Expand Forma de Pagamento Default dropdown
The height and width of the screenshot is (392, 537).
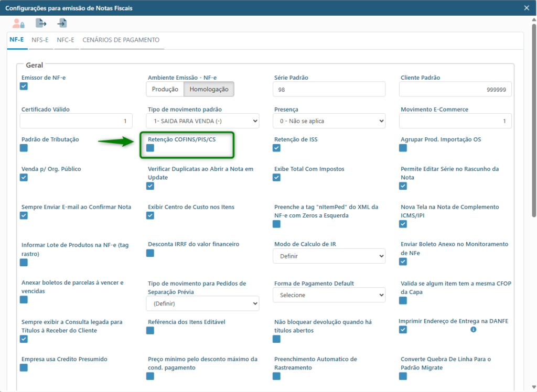pos(329,295)
